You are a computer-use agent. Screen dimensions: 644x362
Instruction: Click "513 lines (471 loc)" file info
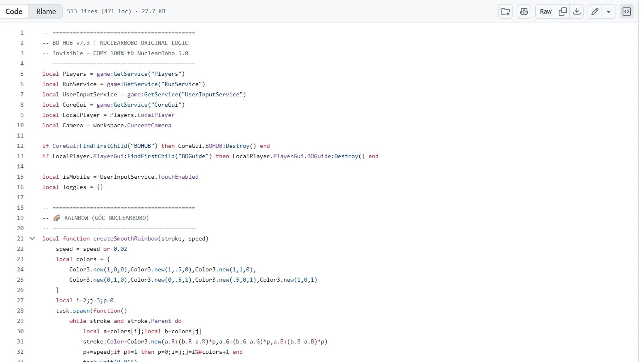(99, 12)
